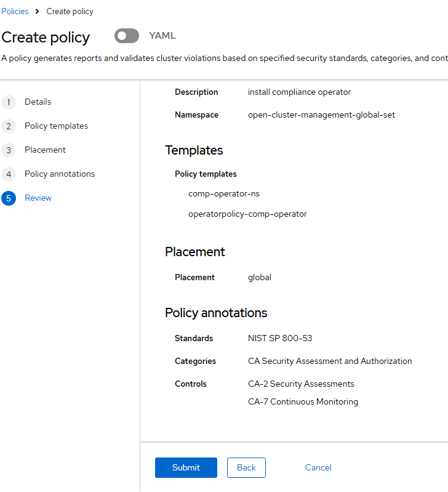
Task: Click the Policies breadcrumb link
Action: [x=15, y=11]
